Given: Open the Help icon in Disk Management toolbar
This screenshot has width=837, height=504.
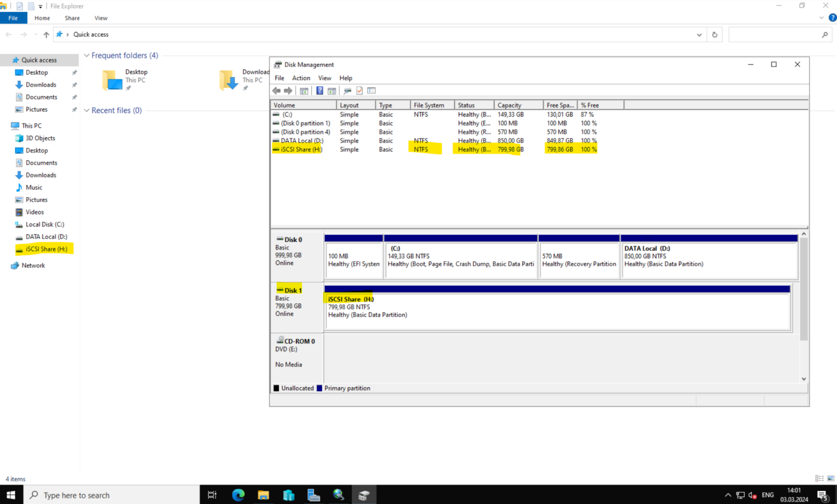Looking at the screenshot, I should pyautogui.click(x=319, y=90).
